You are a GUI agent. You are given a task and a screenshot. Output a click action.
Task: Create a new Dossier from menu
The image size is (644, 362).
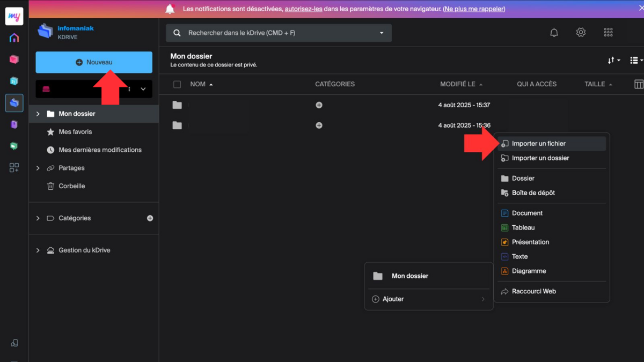(x=552, y=179)
